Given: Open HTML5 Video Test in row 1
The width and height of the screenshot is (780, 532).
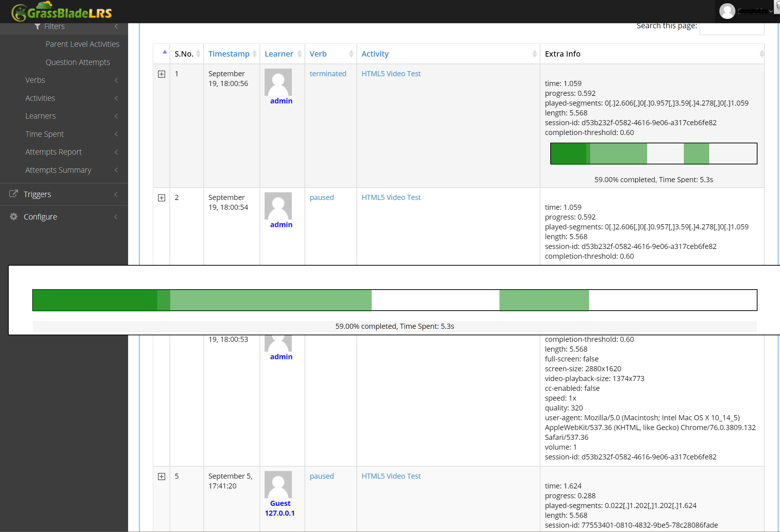Looking at the screenshot, I should [x=391, y=74].
